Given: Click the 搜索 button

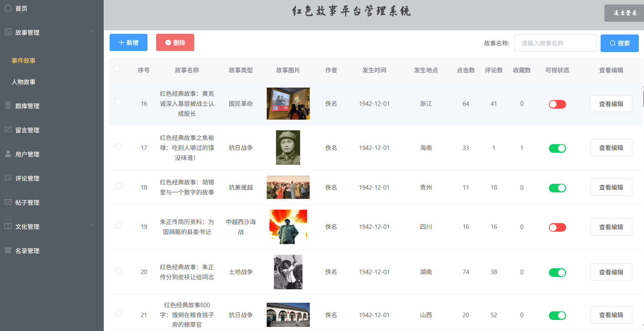Looking at the screenshot, I should (620, 43).
